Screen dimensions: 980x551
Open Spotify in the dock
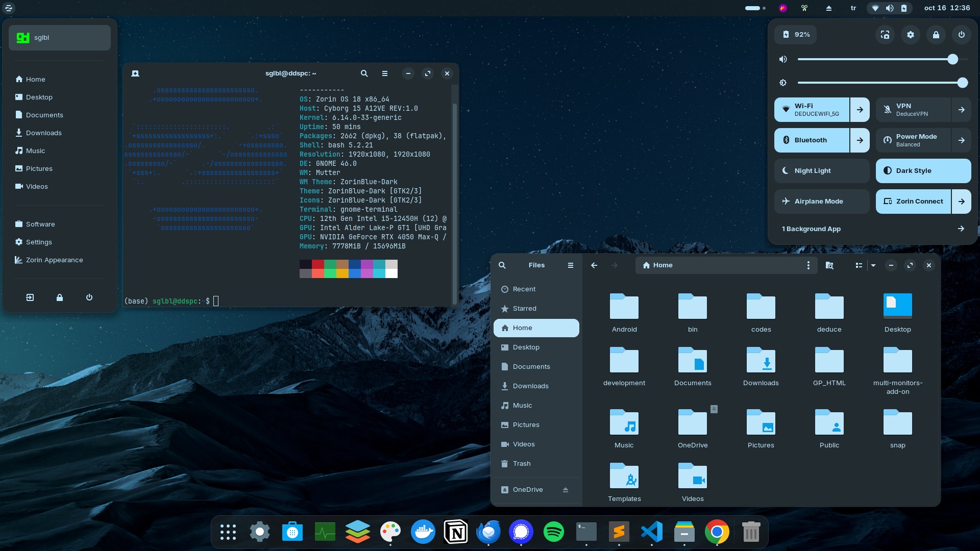tap(554, 532)
